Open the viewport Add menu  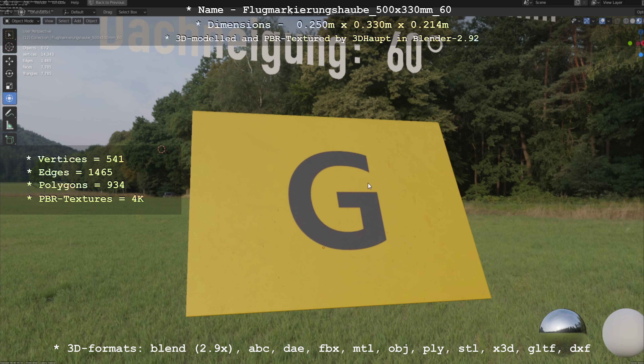(x=77, y=21)
